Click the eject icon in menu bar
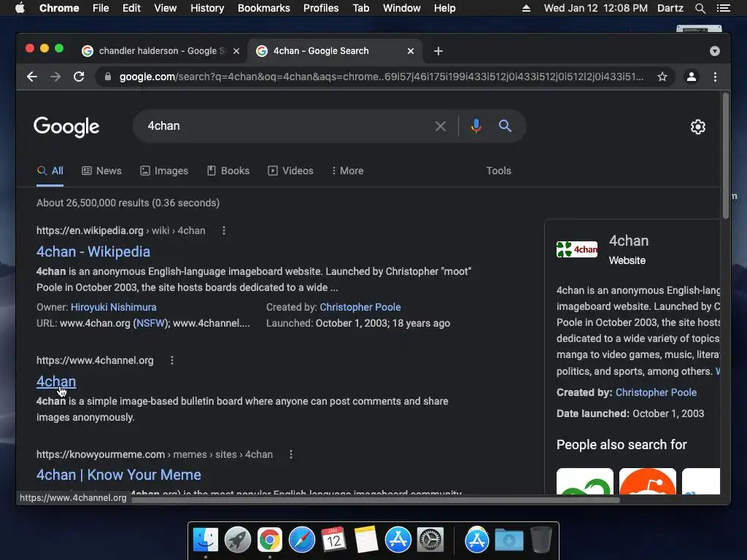 (526, 8)
